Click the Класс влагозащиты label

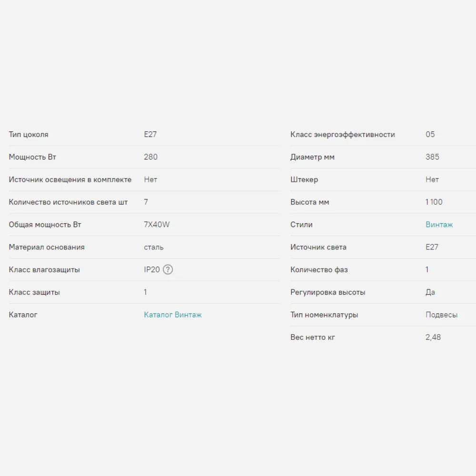(x=44, y=270)
